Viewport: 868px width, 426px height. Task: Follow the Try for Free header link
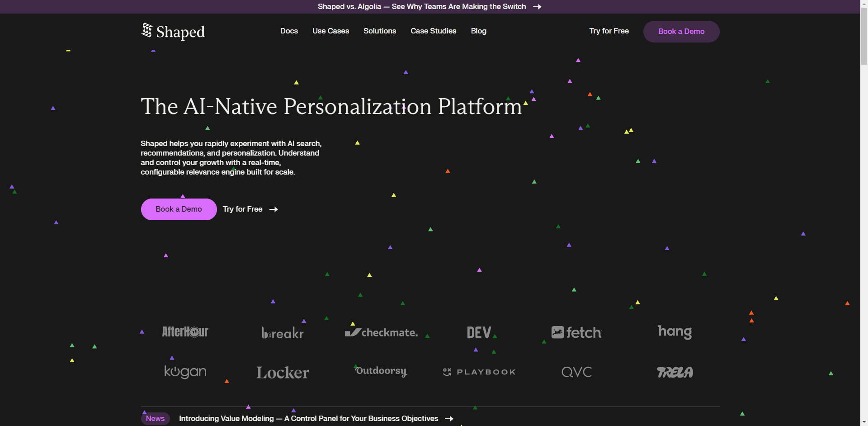tap(609, 31)
